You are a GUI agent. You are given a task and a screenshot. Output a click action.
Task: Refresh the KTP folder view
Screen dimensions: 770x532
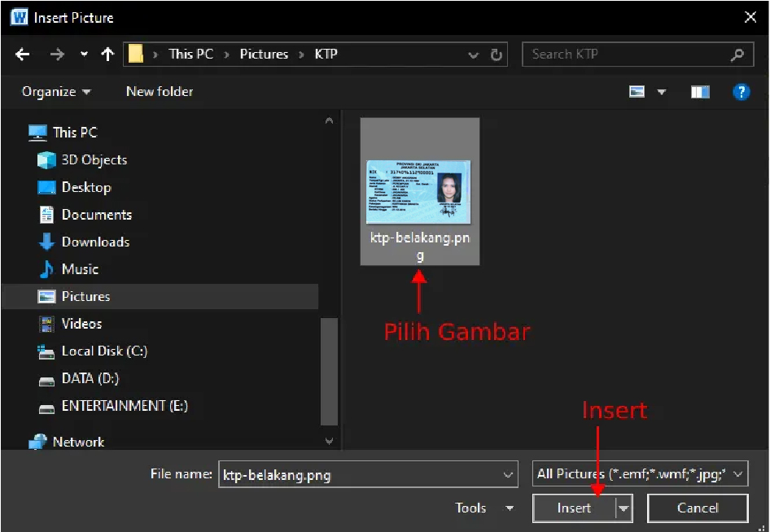click(497, 54)
